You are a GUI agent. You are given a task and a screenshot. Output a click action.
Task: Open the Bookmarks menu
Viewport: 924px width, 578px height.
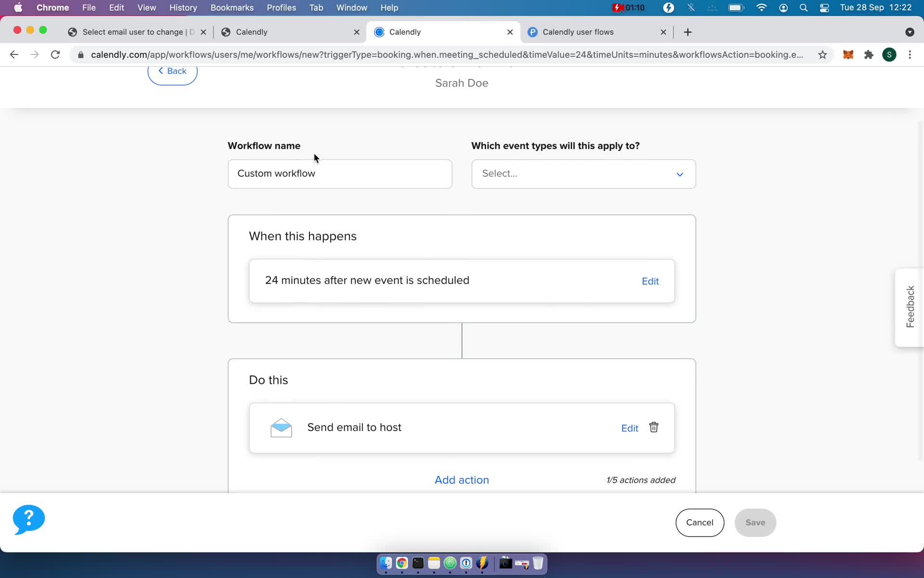click(x=231, y=7)
